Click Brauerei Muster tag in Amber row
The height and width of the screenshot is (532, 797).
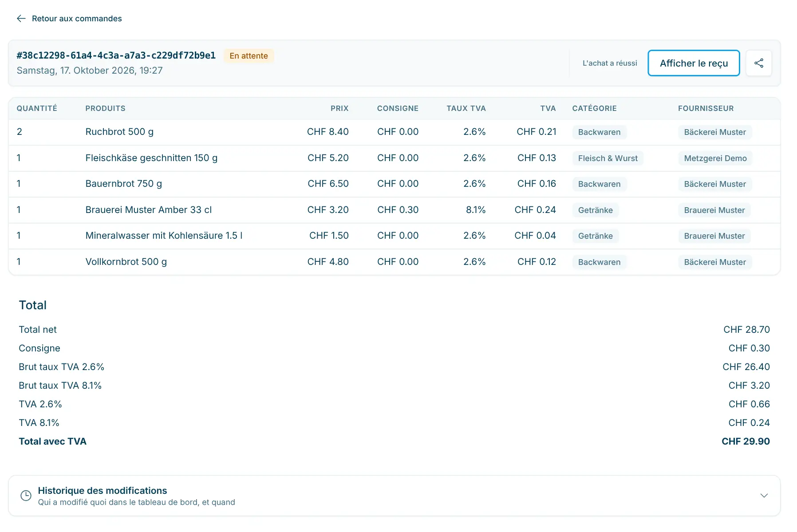point(714,210)
